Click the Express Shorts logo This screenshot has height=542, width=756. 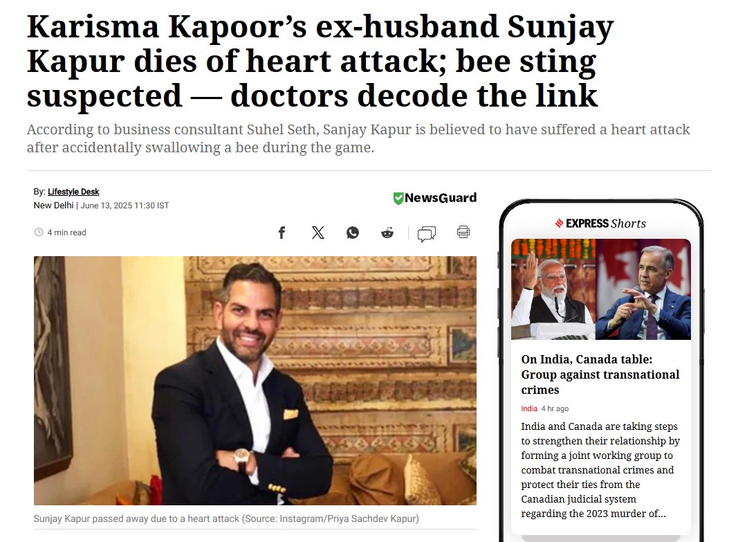tap(600, 223)
